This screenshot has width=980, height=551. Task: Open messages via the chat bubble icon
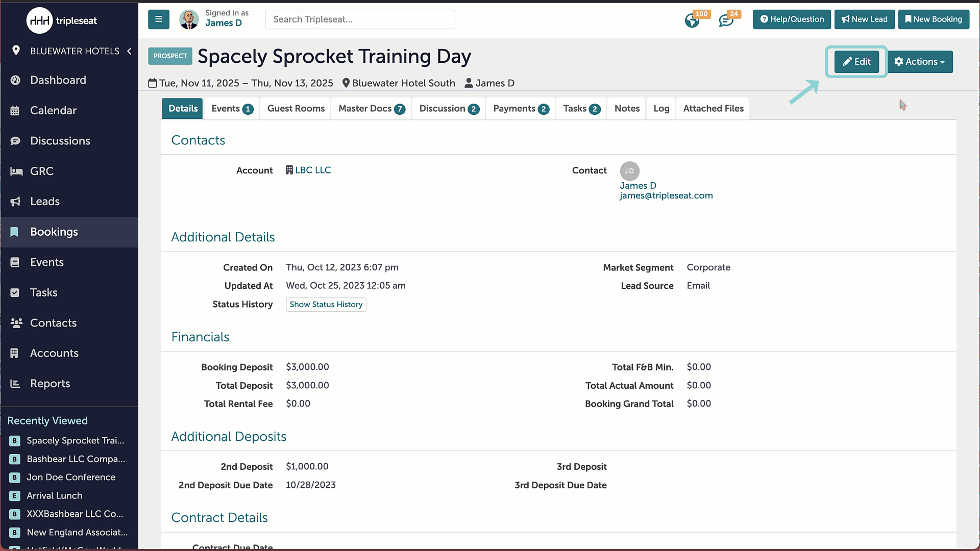(726, 20)
